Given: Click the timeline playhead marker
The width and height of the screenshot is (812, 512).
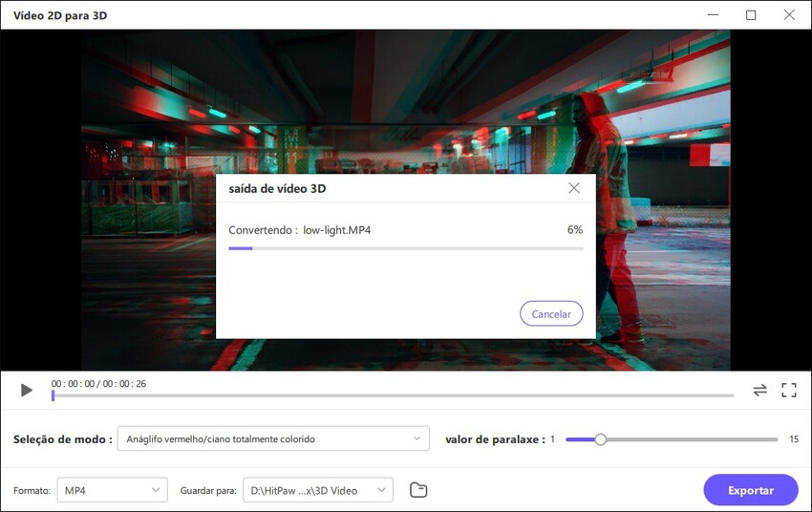Looking at the screenshot, I should [x=53, y=395].
